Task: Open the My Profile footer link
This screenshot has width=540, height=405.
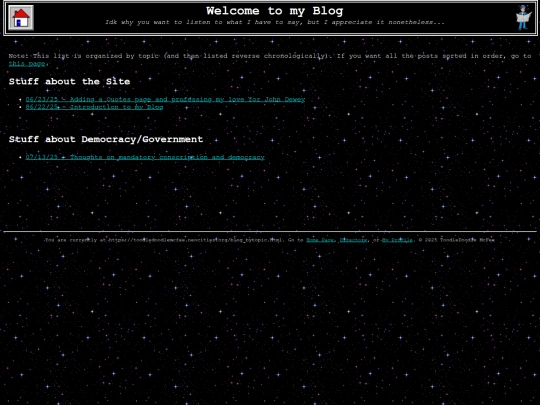Action: [397, 240]
